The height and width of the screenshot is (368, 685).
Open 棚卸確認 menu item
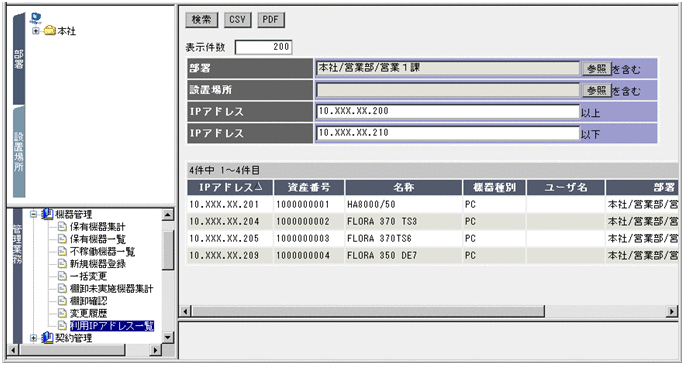tap(88, 301)
